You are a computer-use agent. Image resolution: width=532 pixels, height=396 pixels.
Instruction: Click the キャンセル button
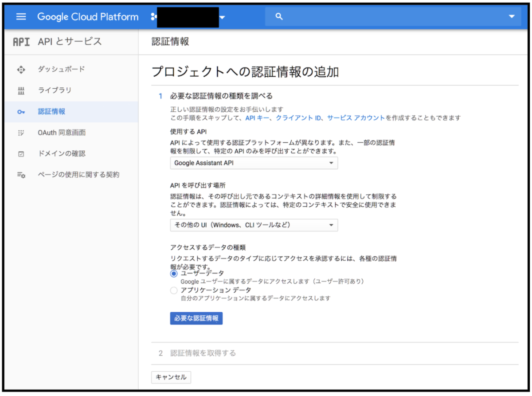tap(171, 377)
